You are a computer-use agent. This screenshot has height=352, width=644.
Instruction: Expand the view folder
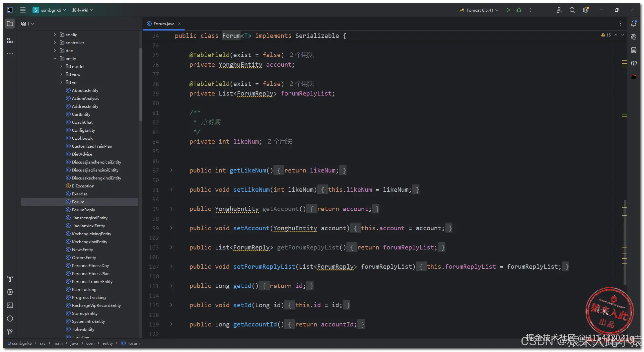61,74
